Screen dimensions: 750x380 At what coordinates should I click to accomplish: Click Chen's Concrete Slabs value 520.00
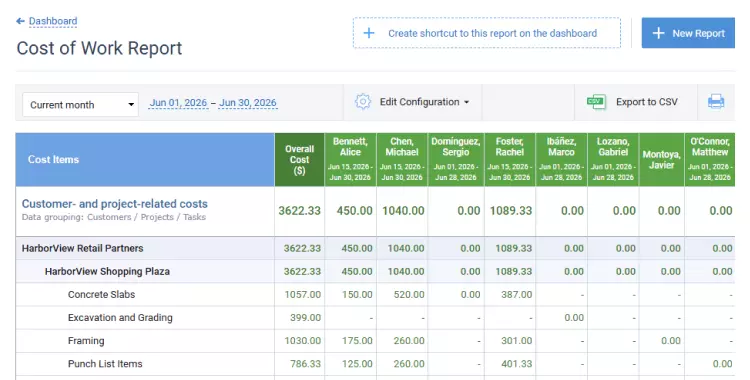pos(409,295)
